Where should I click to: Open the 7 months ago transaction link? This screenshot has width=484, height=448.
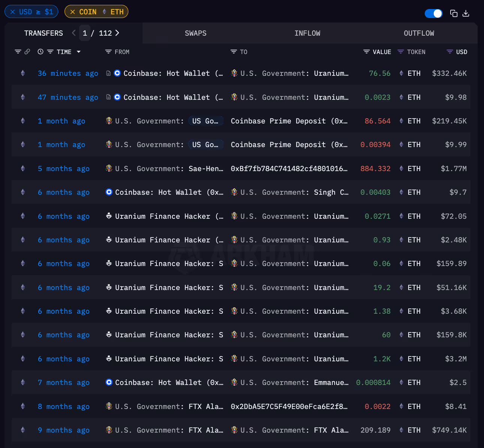(x=63, y=383)
